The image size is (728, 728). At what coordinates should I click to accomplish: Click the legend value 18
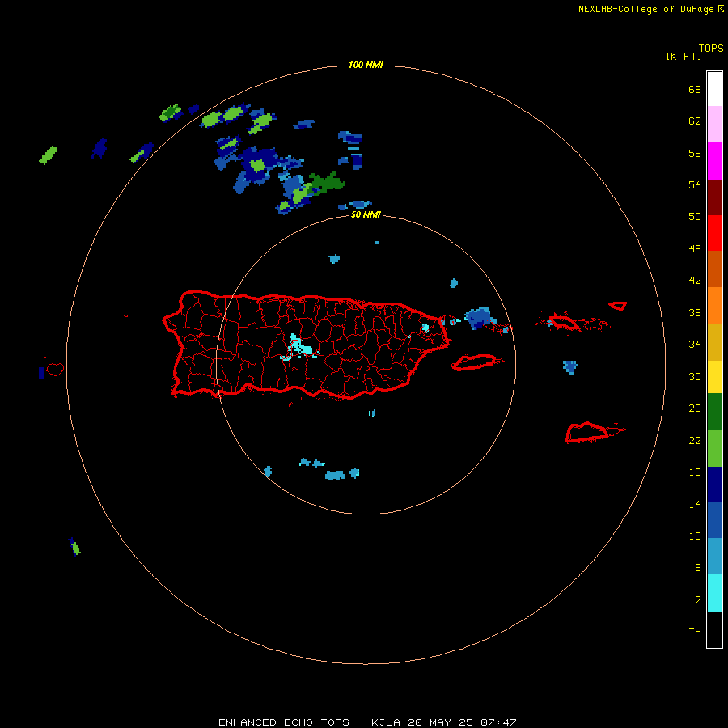tap(695, 472)
